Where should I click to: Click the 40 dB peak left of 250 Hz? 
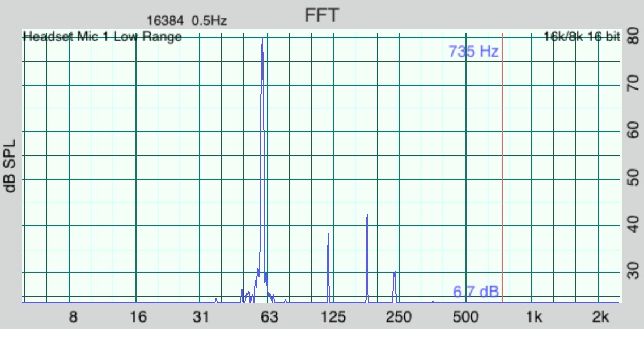367,258
